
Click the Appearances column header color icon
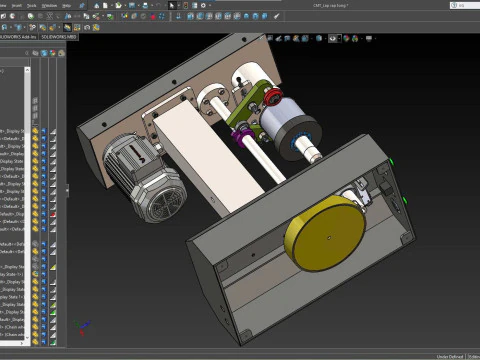coord(52,53)
